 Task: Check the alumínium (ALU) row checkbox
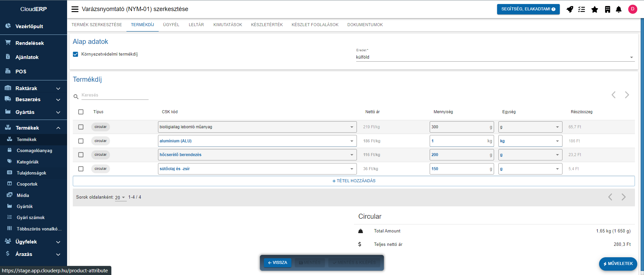coord(81,141)
